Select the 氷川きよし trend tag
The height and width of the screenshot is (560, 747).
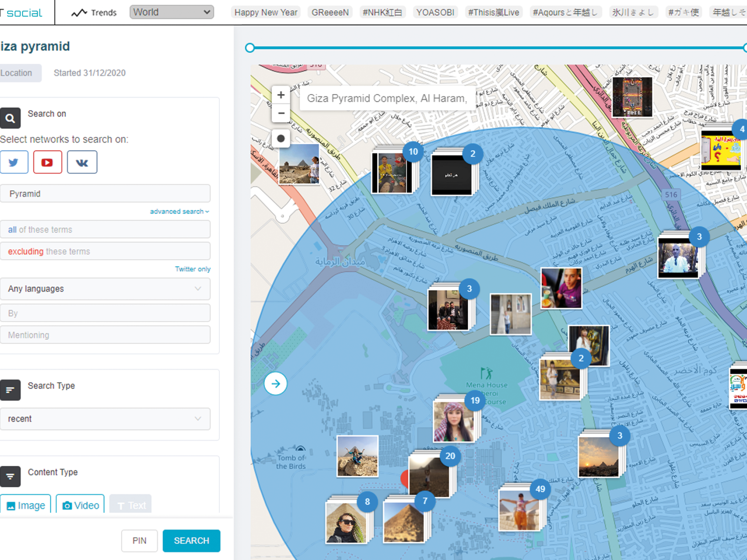(x=633, y=12)
